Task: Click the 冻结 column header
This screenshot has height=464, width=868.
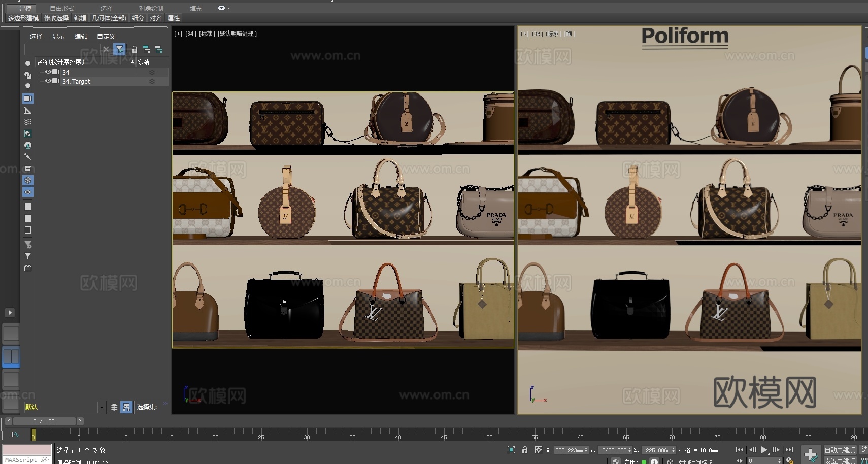Action: pos(152,62)
